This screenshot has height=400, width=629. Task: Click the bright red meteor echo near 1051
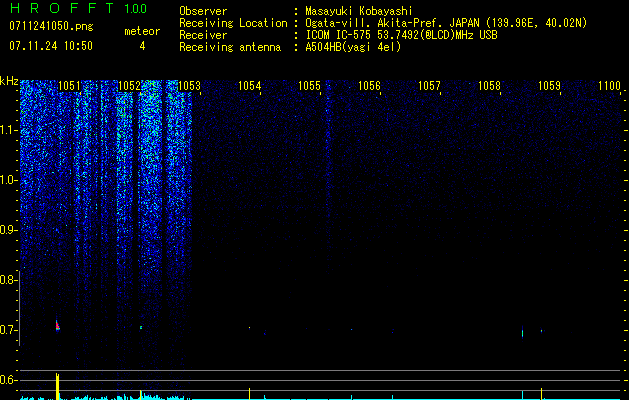click(57, 325)
